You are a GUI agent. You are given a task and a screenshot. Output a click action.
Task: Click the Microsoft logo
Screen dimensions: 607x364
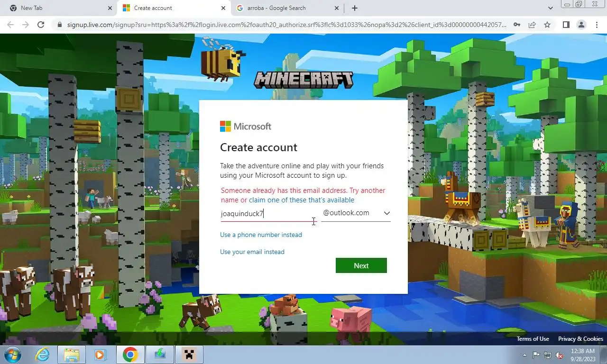[x=246, y=127]
